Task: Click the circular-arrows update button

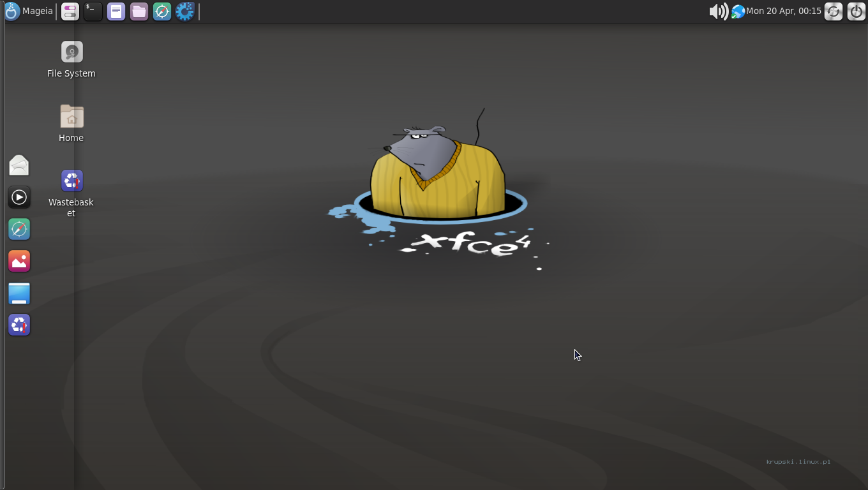Action: [x=834, y=11]
